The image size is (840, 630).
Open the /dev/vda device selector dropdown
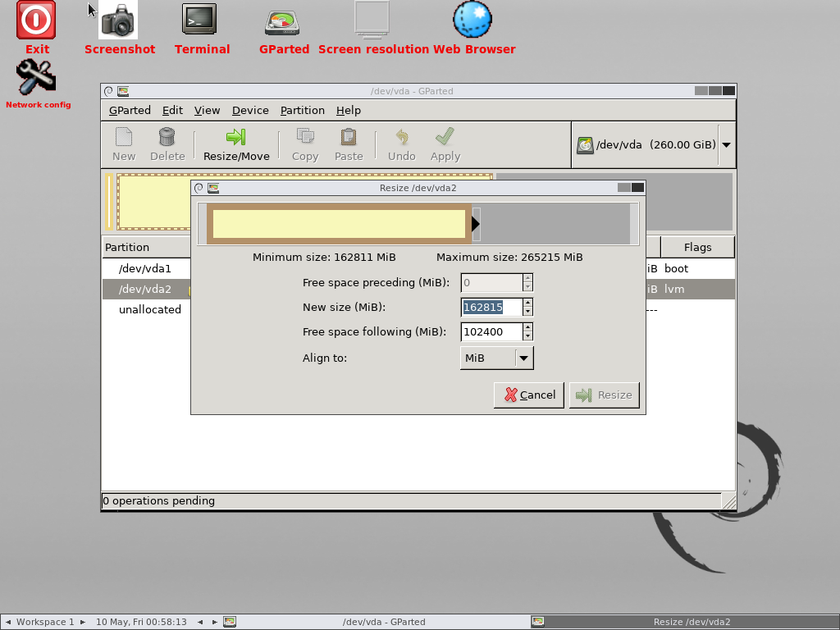point(726,145)
